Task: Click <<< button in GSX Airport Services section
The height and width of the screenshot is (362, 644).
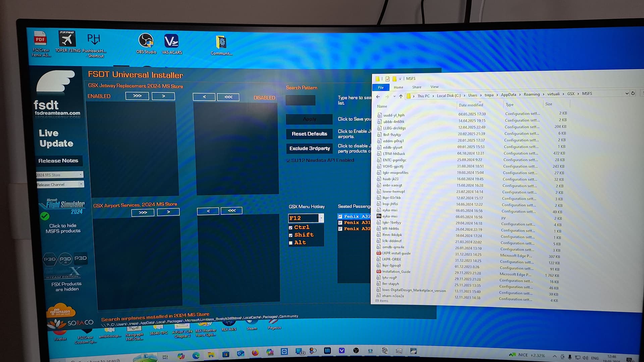Action: (x=231, y=210)
